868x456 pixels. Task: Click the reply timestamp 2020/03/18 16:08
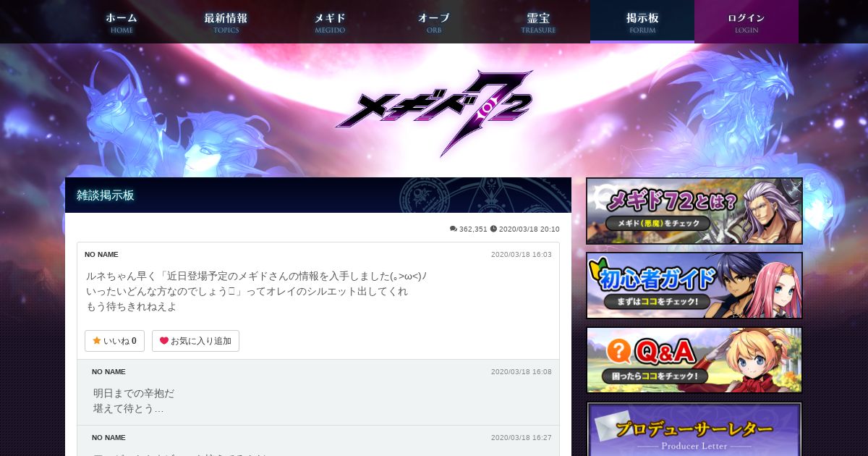522,372
